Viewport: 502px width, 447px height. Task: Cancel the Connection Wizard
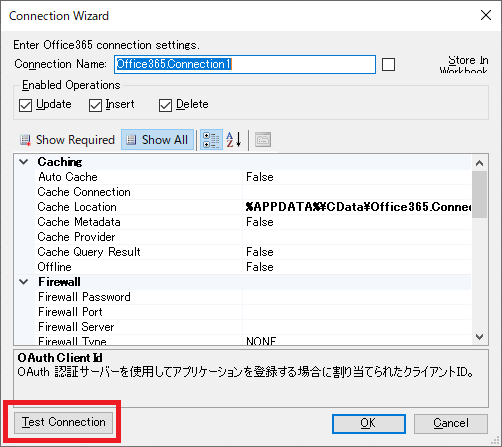(x=451, y=424)
